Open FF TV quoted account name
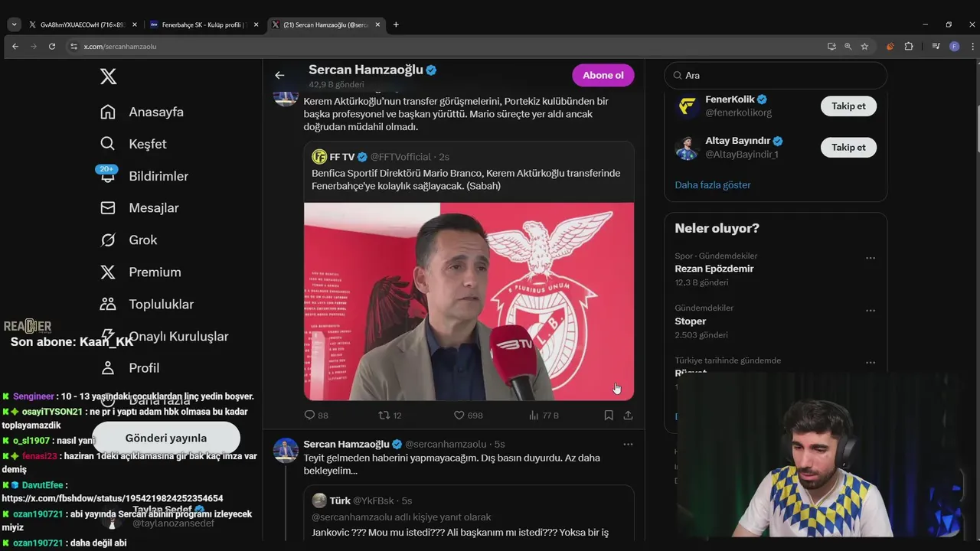The height and width of the screenshot is (551, 980). (x=342, y=157)
